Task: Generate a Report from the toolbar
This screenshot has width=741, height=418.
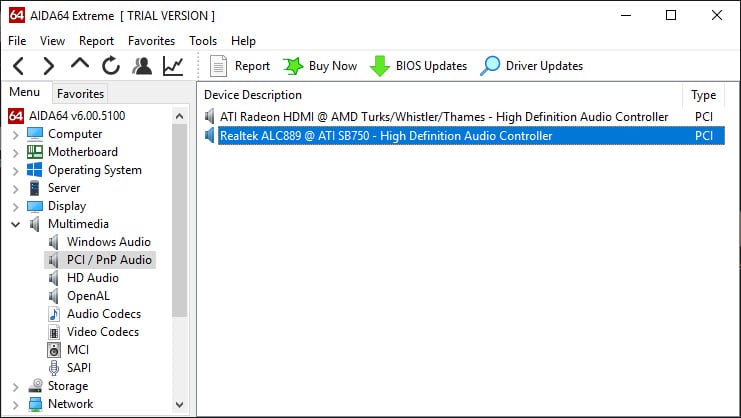Action: (240, 66)
